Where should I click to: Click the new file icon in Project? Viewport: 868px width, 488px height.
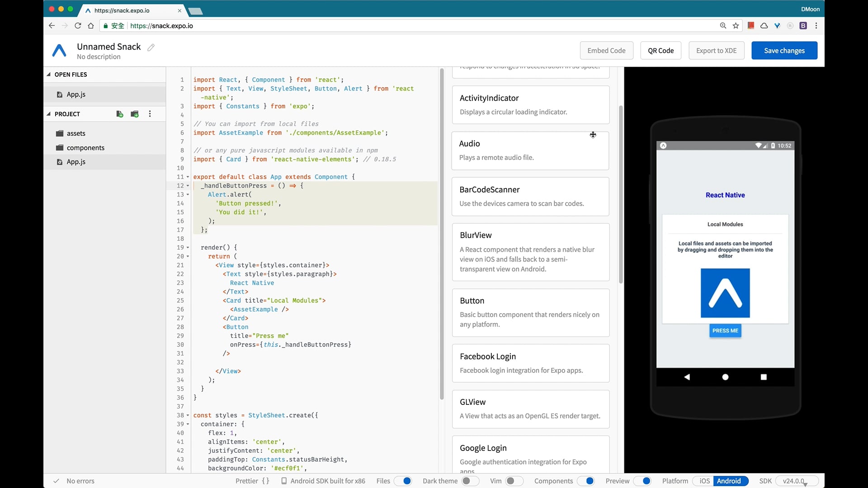[x=120, y=114]
